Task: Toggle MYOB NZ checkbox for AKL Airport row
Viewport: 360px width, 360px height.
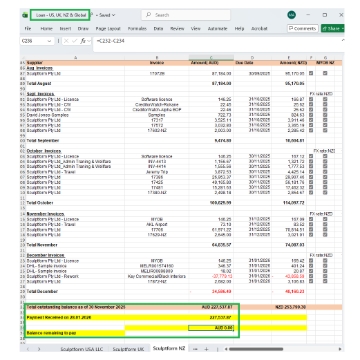Action: pos(325,225)
